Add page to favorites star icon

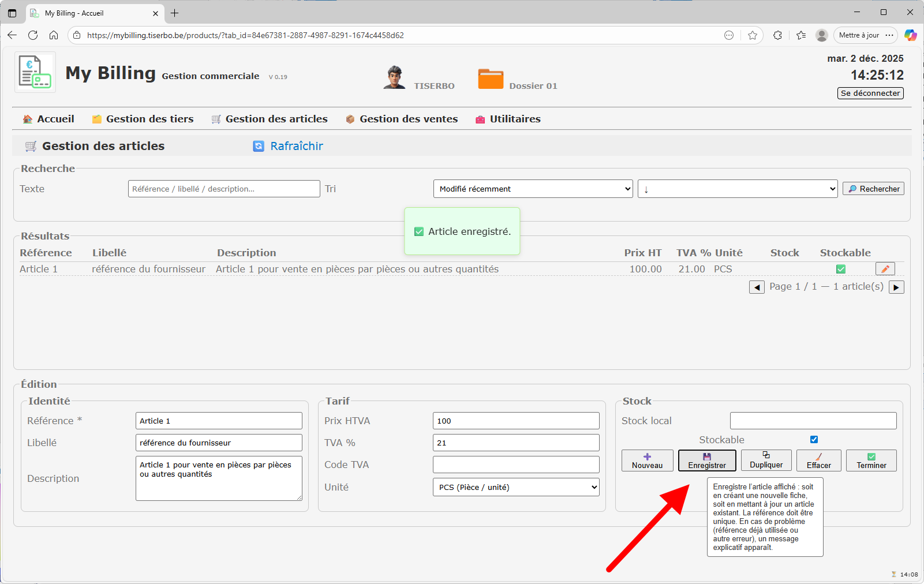753,35
